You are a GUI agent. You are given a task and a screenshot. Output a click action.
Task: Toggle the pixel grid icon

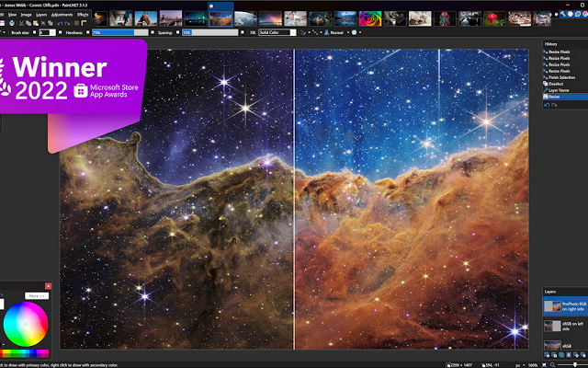76,23
